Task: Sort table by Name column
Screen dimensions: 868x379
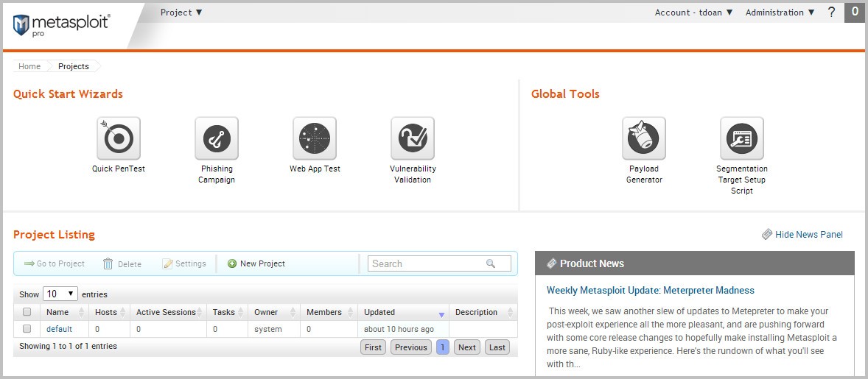Action: (64, 312)
